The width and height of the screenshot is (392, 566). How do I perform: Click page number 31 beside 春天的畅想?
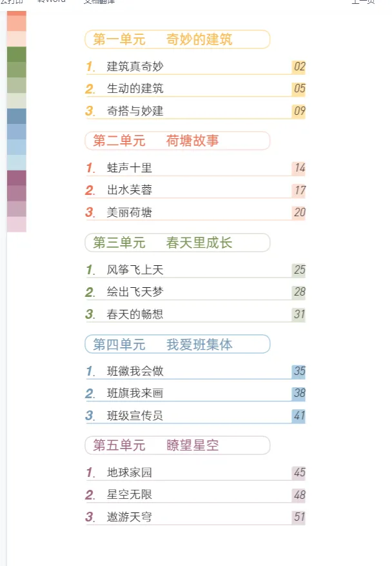click(299, 314)
